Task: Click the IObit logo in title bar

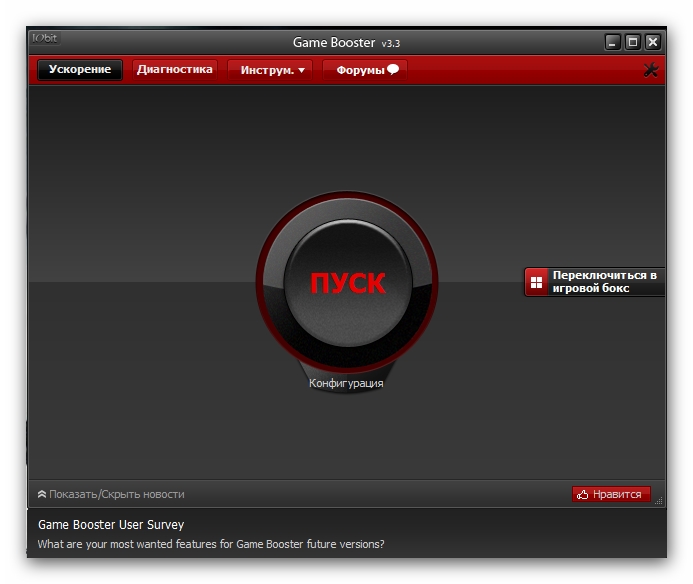Action: pos(45,38)
